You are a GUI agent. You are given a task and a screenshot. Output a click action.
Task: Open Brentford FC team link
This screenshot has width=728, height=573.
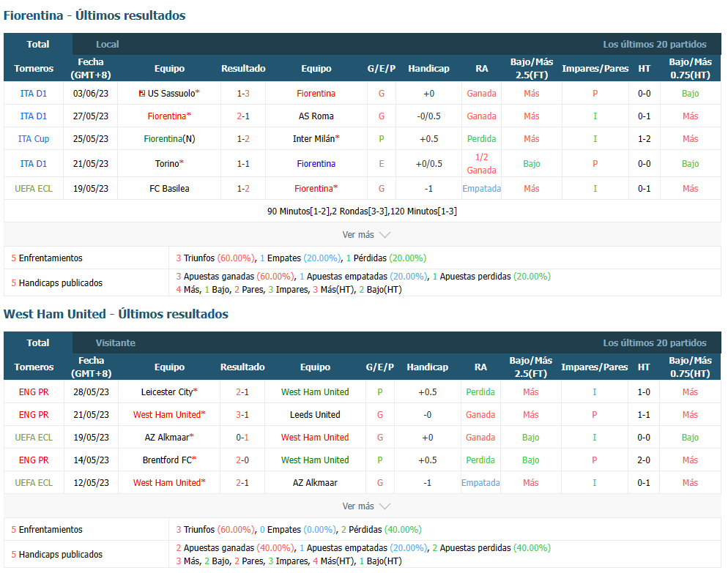pos(167,460)
